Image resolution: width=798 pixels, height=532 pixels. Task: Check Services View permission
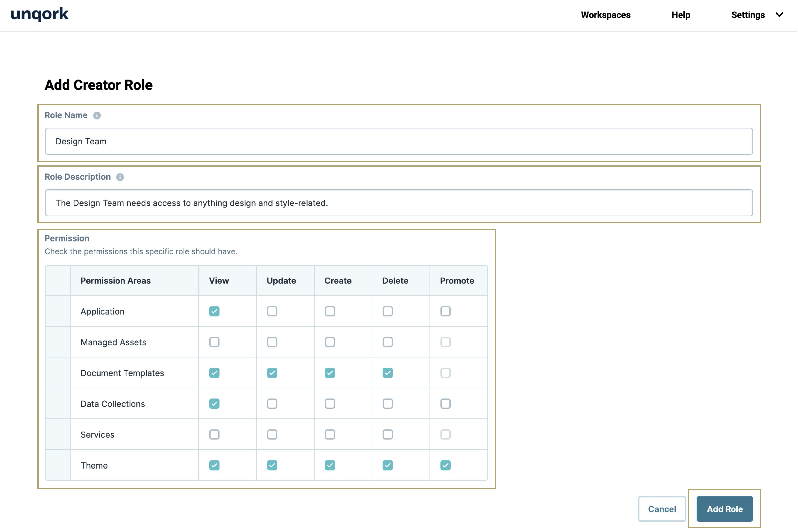(214, 435)
